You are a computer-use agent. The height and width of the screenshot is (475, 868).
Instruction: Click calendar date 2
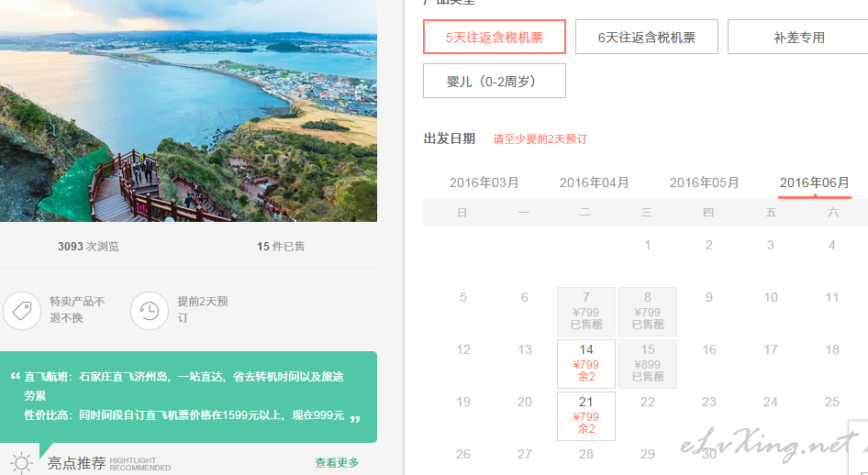pos(709,245)
